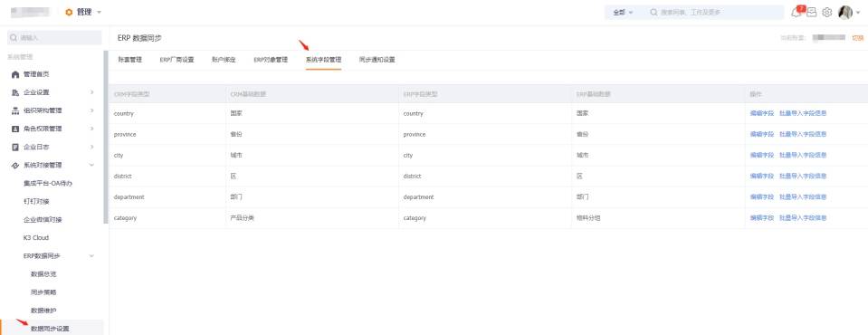This screenshot has height=335, width=868.
Task: Click 编辑字段 in the district row
Action: (762, 176)
